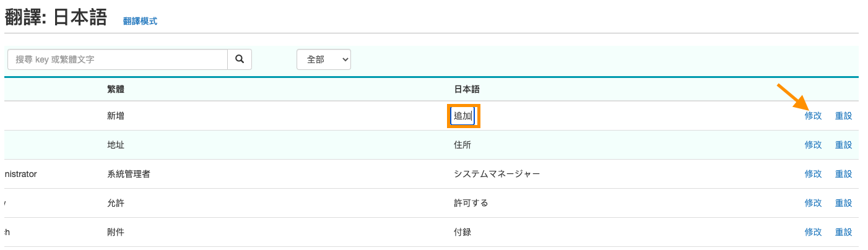The height and width of the screenshot is (250, 868).
Task: Click 修改 for the 允許 row
Action: [813, 203]
